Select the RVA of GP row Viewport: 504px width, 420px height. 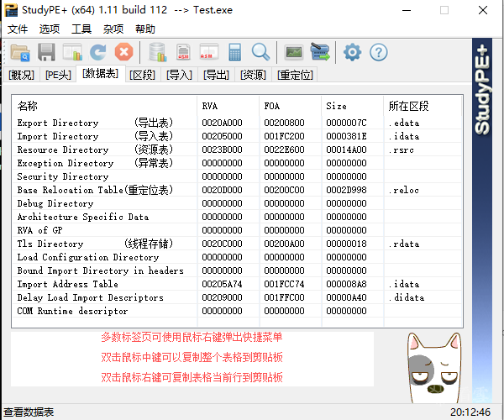pos(237,230)
